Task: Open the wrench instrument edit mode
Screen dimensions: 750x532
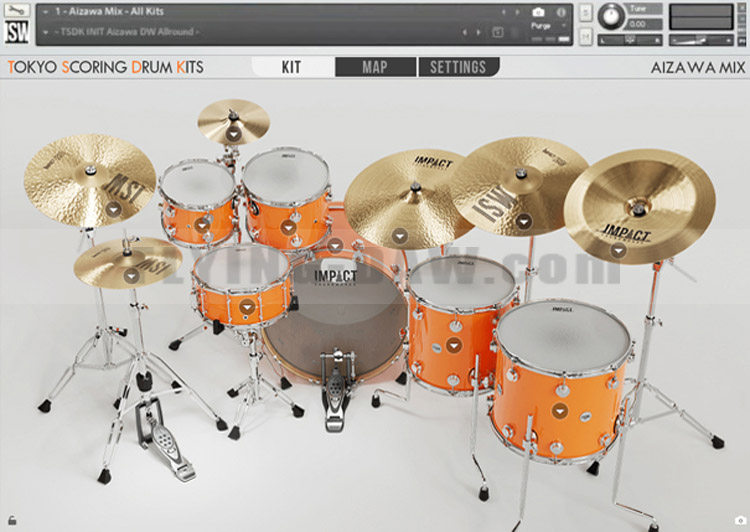Action: coord(17,10)
